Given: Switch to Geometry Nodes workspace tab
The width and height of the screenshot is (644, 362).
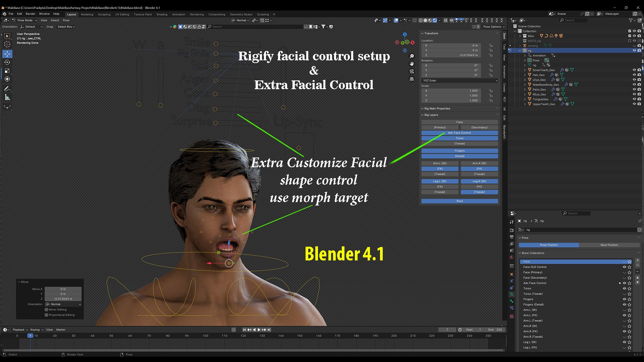Looking at the screenshot, I should 241,14.
